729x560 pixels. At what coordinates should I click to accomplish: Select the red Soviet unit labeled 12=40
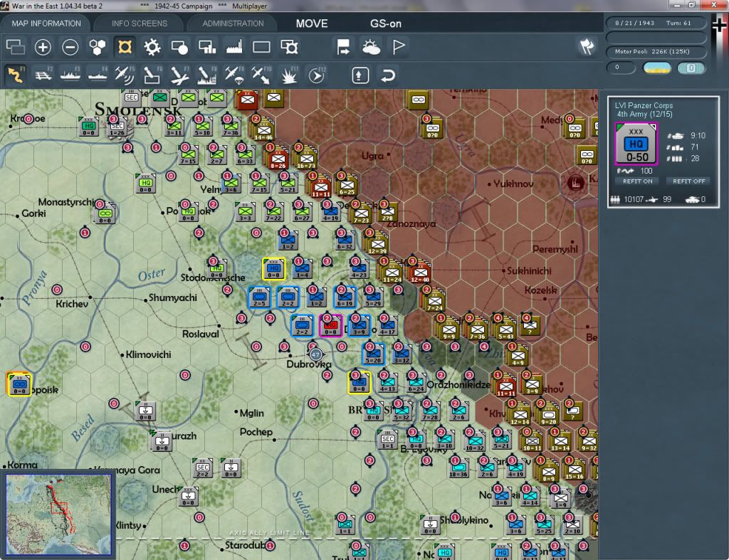tap(420, 273)
